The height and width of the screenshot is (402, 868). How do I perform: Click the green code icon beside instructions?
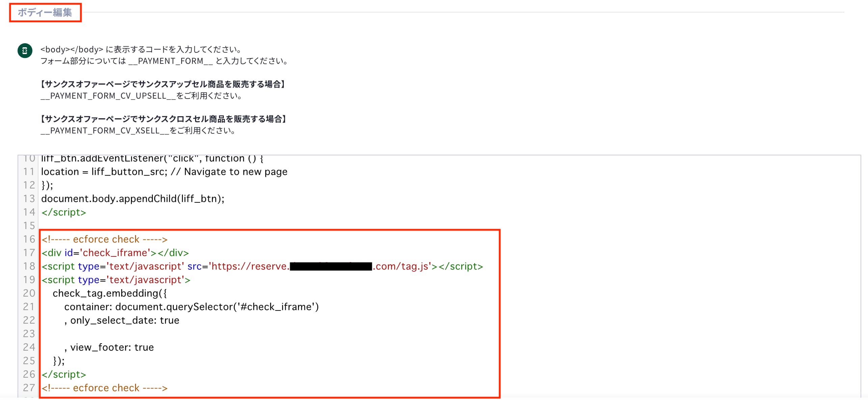click(25, 51)
